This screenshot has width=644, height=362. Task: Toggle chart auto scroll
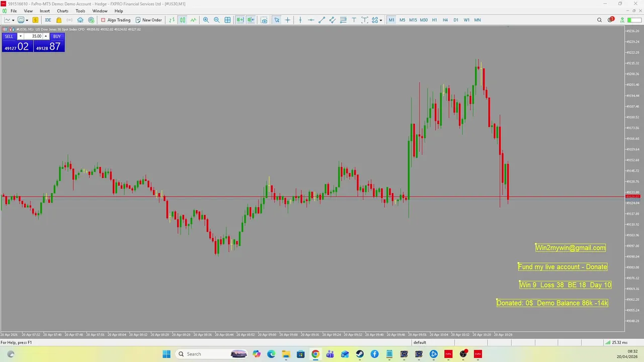pos(239,20)
